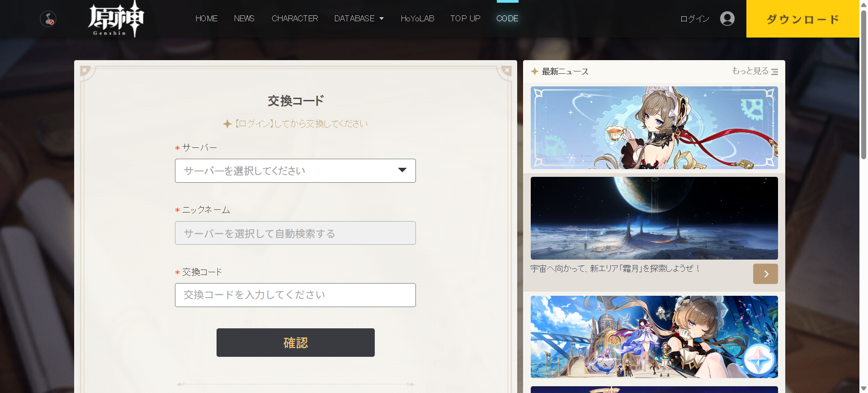
Task: Click the Genshin logo
Action: tap(116, 19)
